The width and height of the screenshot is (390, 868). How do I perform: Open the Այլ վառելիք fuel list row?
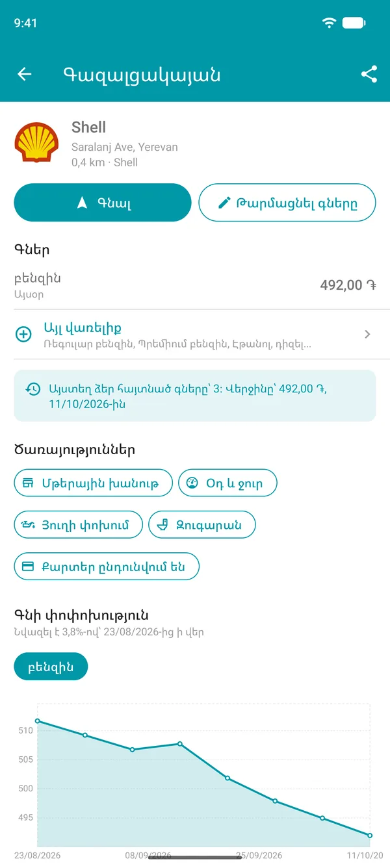[195, 335]
